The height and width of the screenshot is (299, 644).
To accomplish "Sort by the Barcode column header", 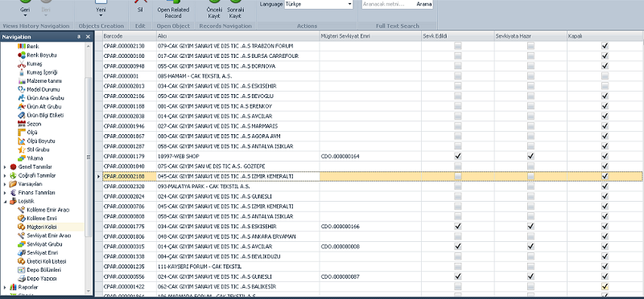I will point(129,36).
